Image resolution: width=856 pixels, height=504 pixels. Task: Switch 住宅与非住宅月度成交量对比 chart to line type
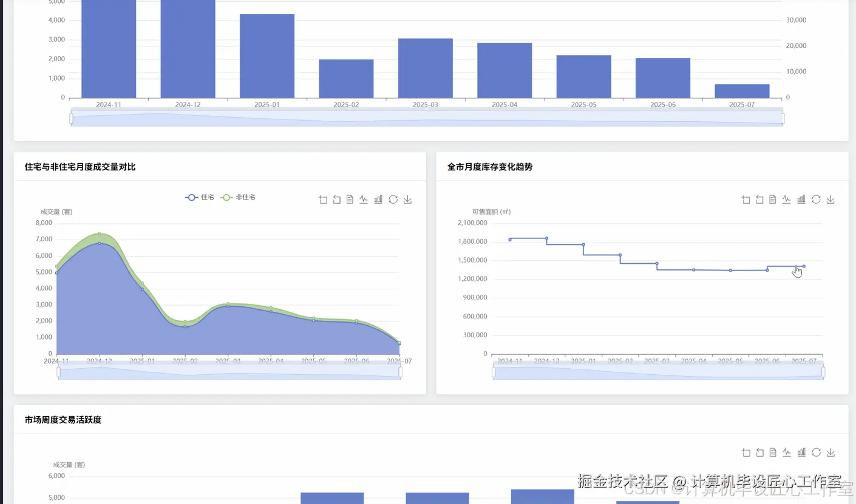coord(364,200)
